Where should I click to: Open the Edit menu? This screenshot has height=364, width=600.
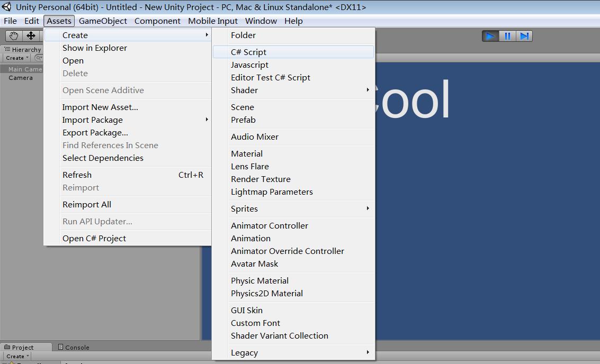pos(32,21)
